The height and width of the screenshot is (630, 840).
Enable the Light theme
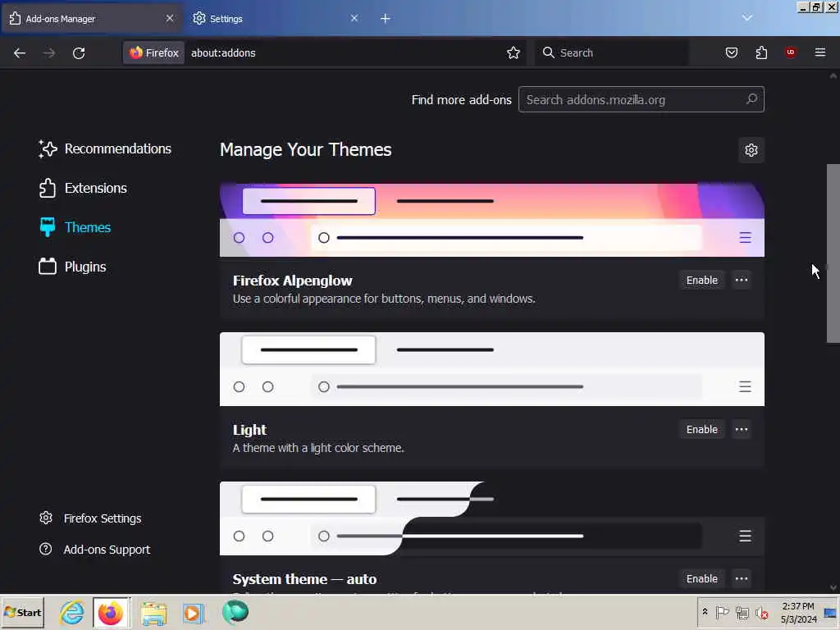click(x=702, y=429)
